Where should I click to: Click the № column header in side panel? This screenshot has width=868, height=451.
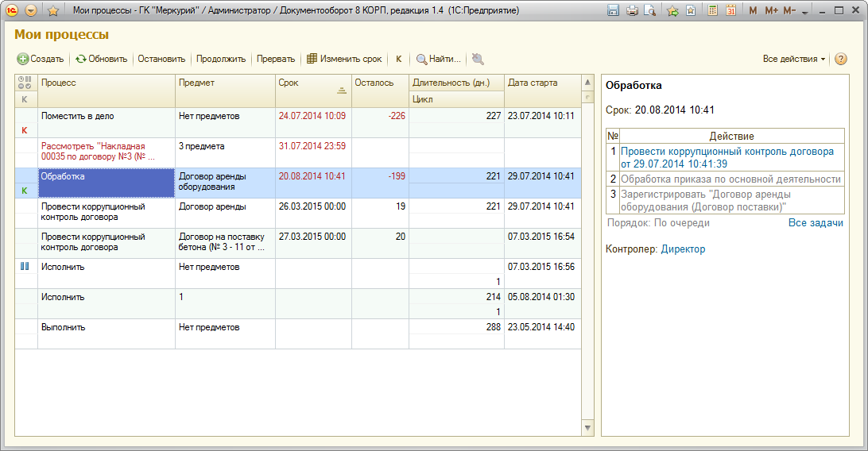(613, 136)
